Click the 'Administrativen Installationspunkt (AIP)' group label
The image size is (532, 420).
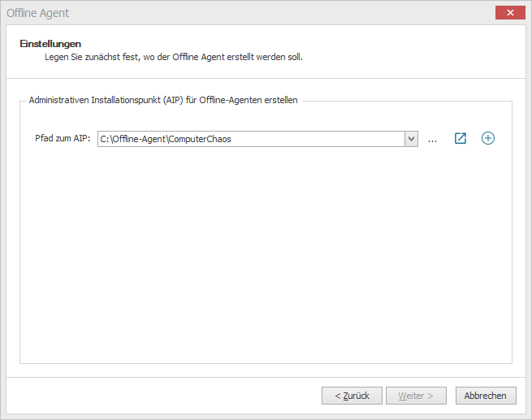point(163,101)
